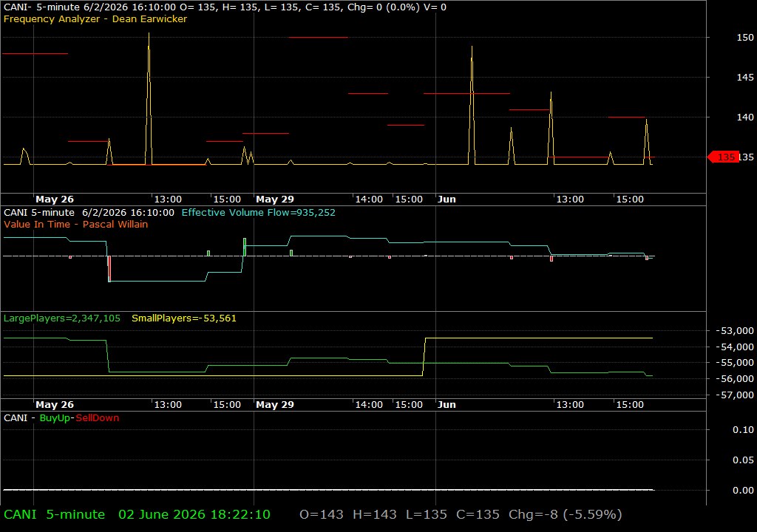This screenshot has width=757, height=532.
Task: Click May 29 on the time axis above BuyUp pane
Action: (x=275, y=405)
